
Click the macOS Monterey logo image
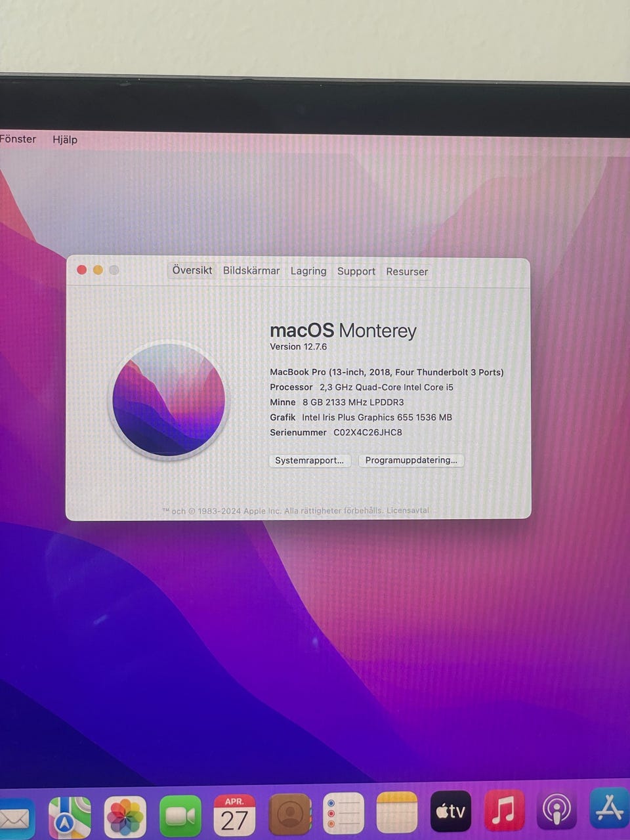tap(169, 400)
